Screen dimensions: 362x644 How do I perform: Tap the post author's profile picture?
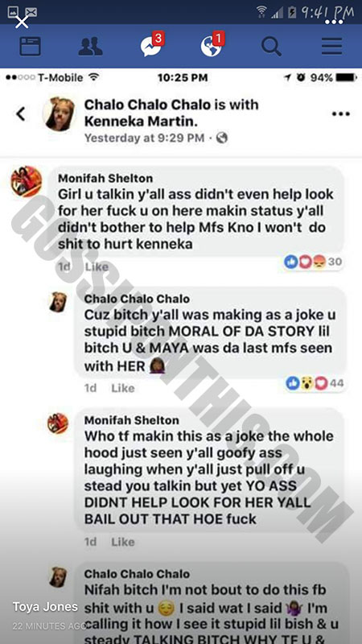(60, 114)
